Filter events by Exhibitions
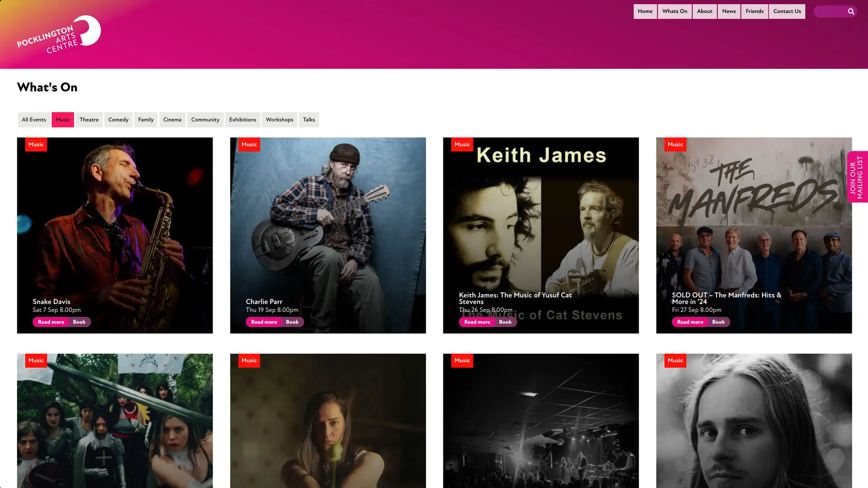The height and width of the screenshot is (488, 868). [x=242, y=120]
